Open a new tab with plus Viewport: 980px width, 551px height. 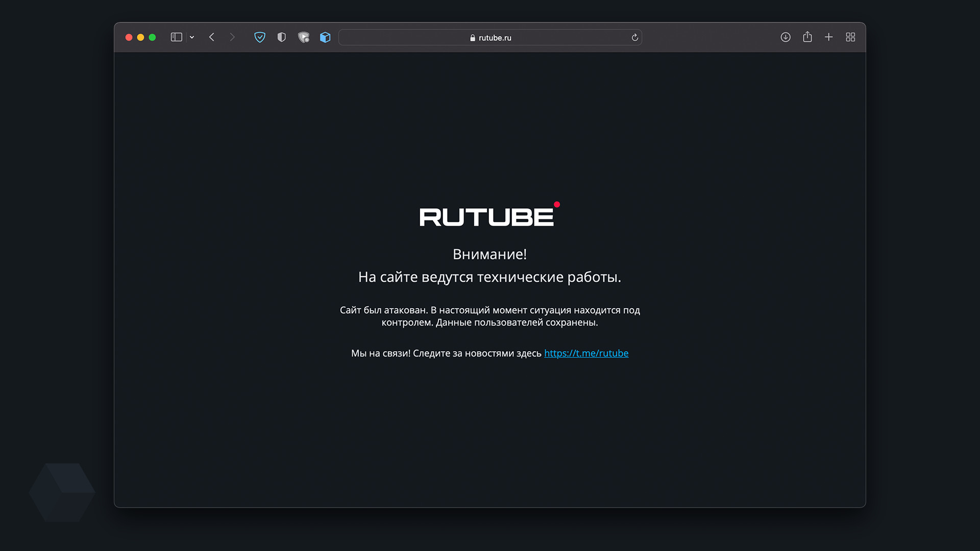829,37
